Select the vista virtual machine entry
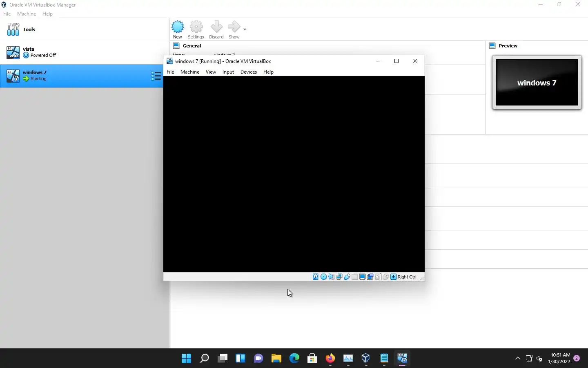The width and height of the screenshot is (588, 368). click(85, 52)
